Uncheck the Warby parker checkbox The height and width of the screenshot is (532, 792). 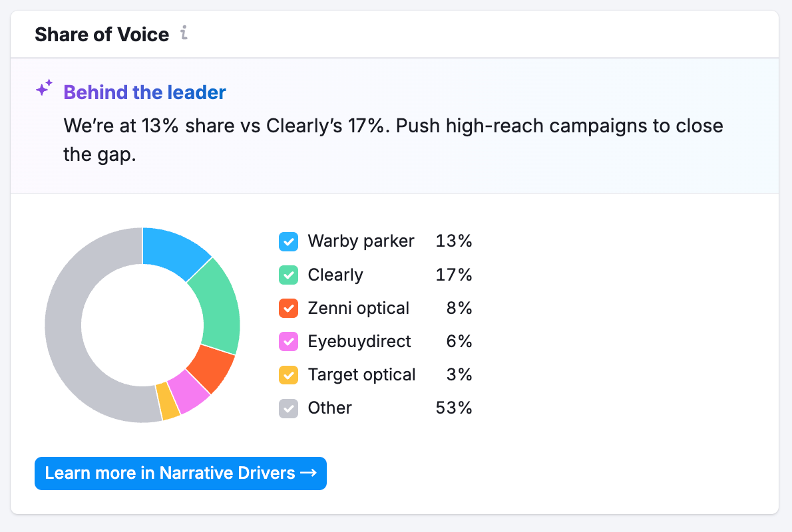pyautogui.click(x=288, y=241)
